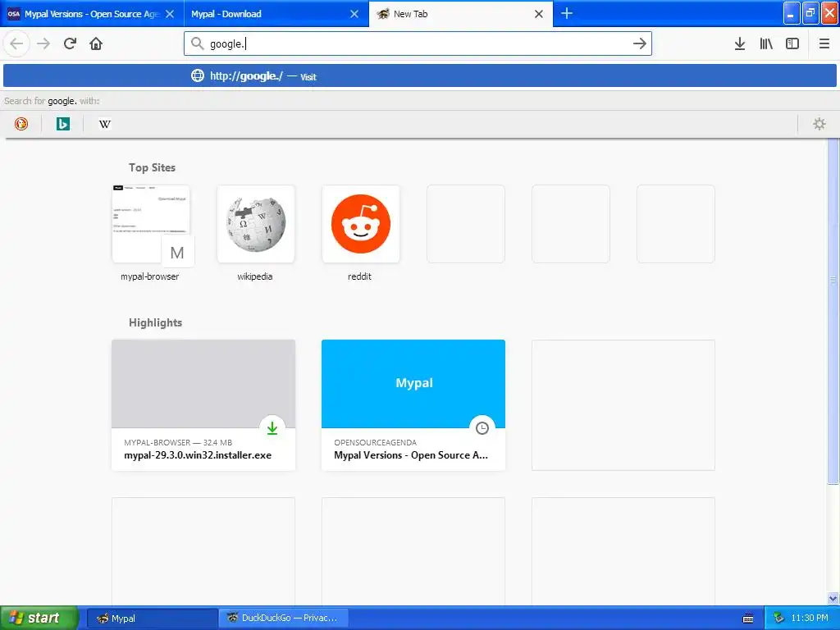The width and height of the screenshot is (840, 630).
Task: Switch to Mypal taskbar window
Action: point(152,619)
